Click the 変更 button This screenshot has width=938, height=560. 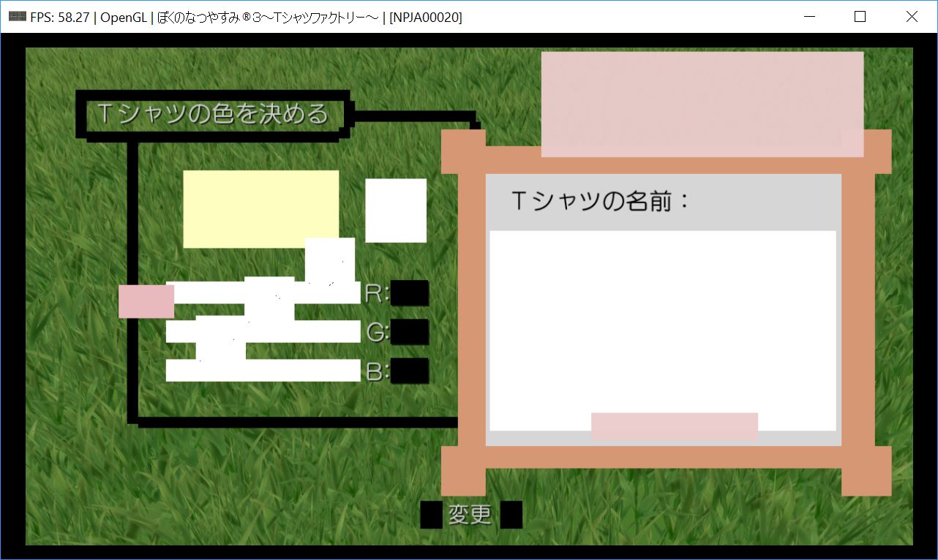click(470, 515)
